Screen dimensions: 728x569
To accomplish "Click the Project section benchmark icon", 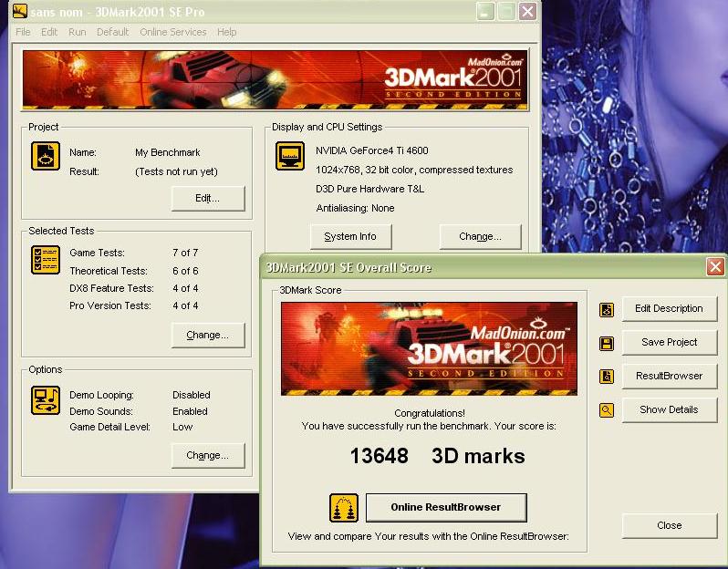I will (x=45, y=156).
